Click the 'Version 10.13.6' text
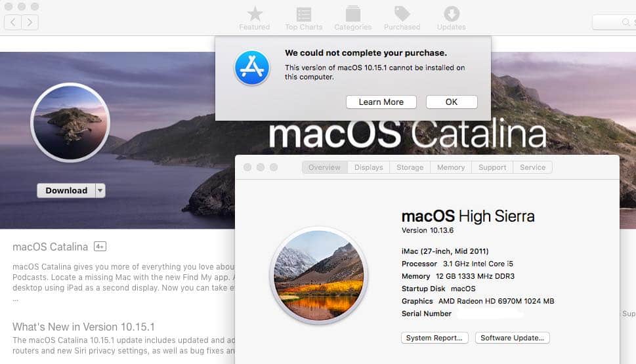 point(427,230)
